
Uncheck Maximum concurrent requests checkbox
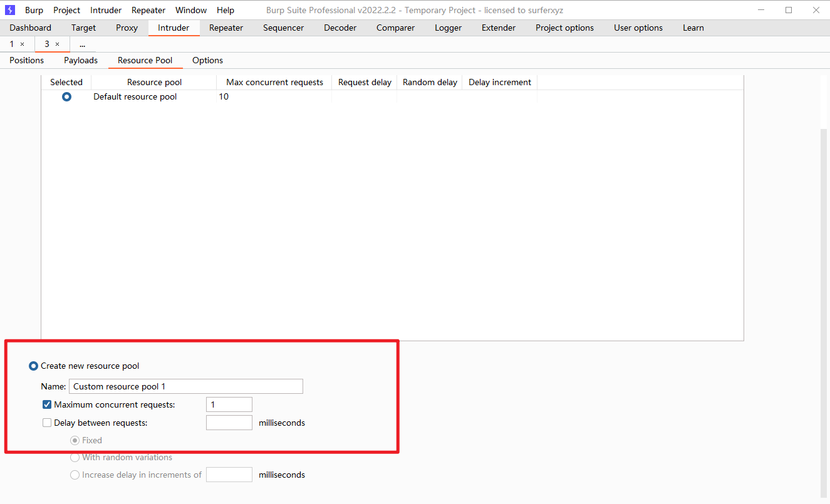[x=47, y=405]
